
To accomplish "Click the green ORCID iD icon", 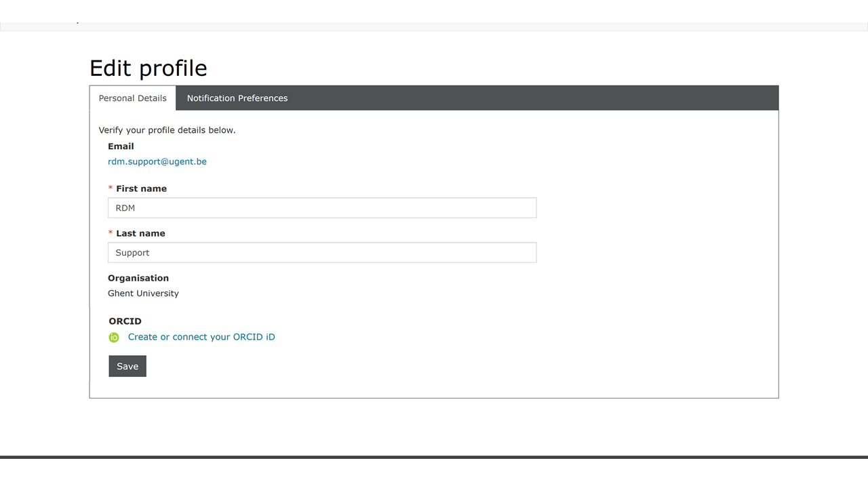I will tap(114, 338).
